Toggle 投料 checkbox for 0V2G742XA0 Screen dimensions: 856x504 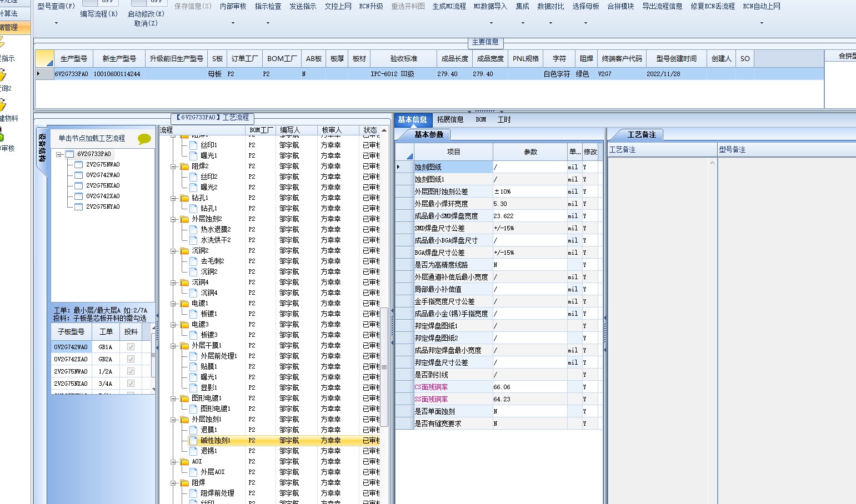pyautogui.click(x=131, y=359)
